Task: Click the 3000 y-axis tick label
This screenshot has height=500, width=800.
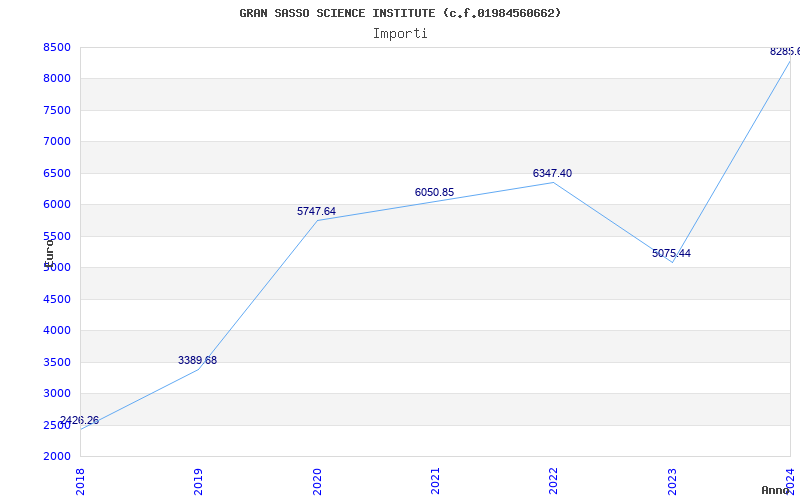Action: click(57, 393)
